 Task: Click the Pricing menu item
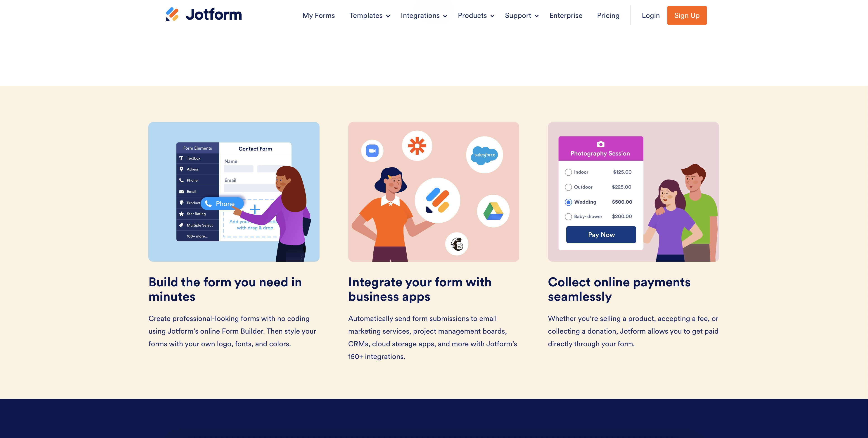(x=608, y=15)
